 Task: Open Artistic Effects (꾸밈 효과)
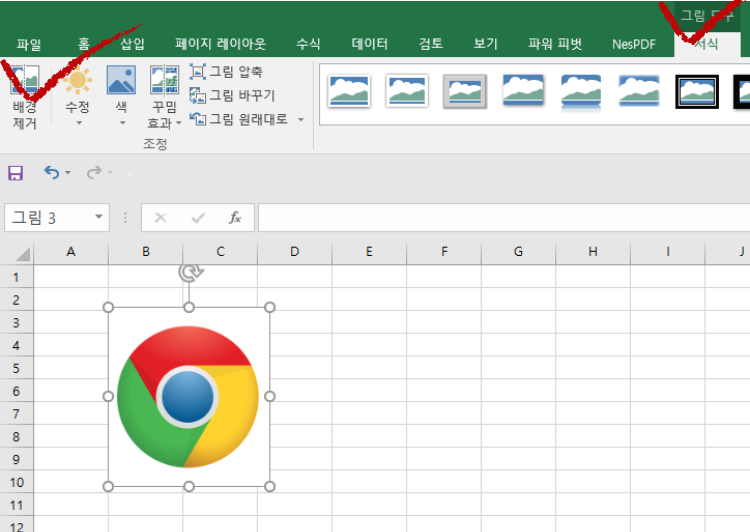pyautogui.click(x=164, y=97)
